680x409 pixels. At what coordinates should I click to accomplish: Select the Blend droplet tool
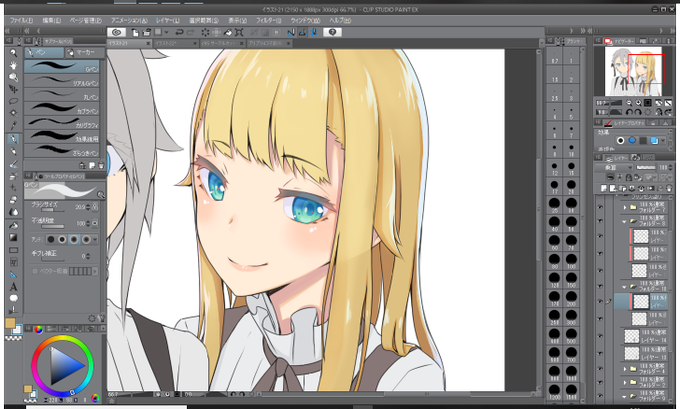pos(13,212)
